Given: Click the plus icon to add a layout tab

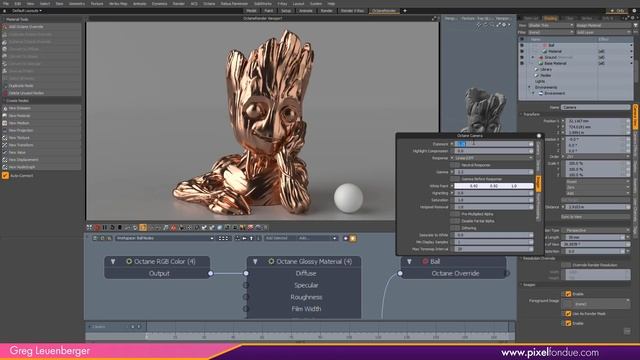Looking at the screenshot, I should pos(405,11).
